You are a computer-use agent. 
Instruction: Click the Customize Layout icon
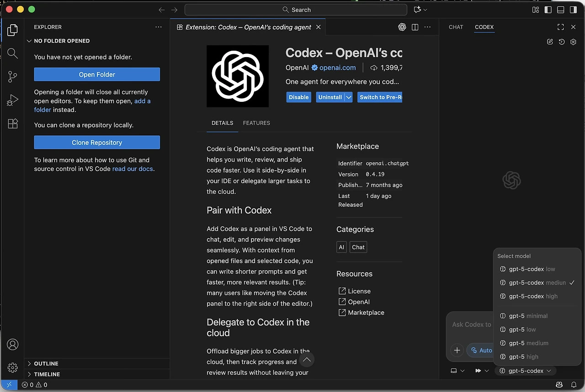coord(536,10)
